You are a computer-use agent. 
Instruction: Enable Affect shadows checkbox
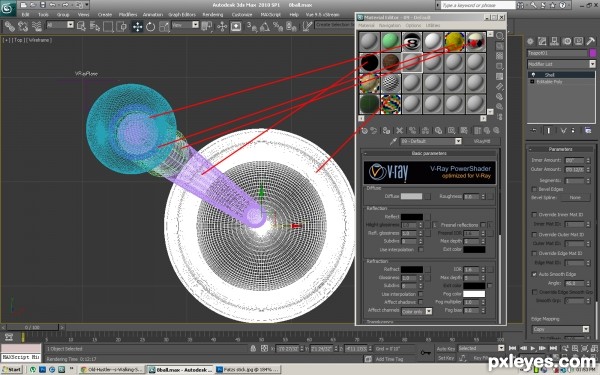[421, 302]
